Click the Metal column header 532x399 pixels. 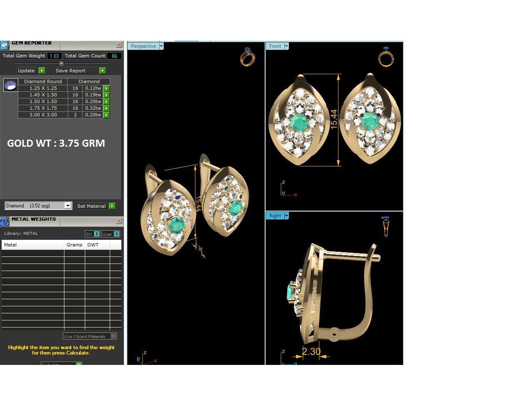click(33, 245)
